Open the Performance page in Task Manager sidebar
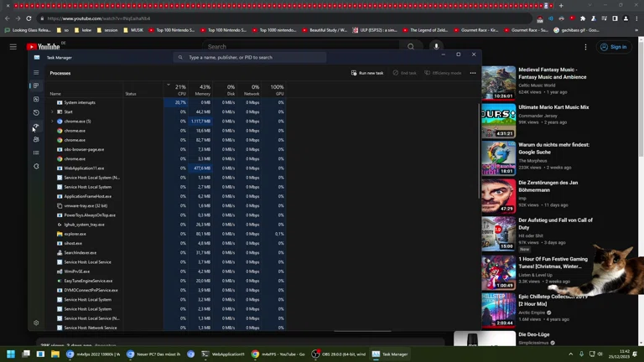The height and width of the screenshot is (362, 644). (x=36, y=99)
